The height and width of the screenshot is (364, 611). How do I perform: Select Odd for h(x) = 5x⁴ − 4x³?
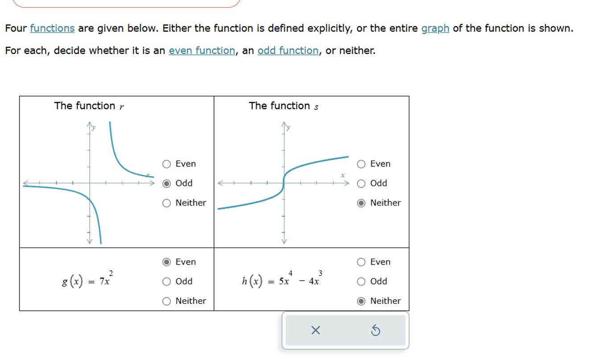pyautogui.click(x=361, y=281)
